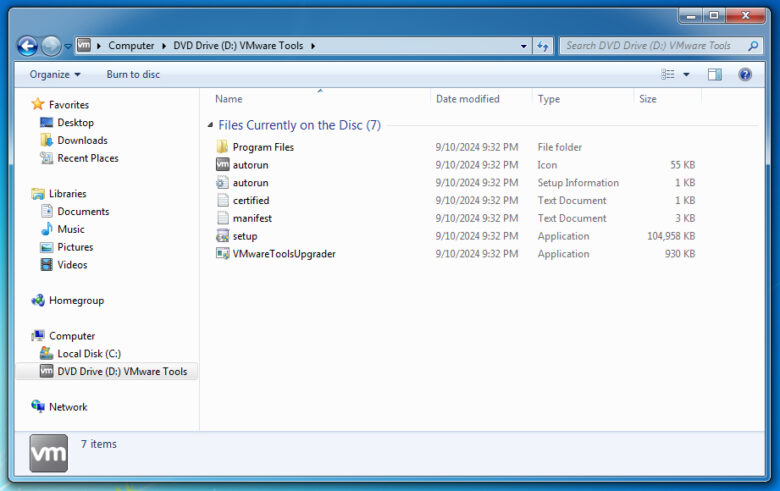The height and width of the screenshot is (491, 780).
Task: Open Local Disk (C:)
Action: pyautogui.click(x=89, y=354)
